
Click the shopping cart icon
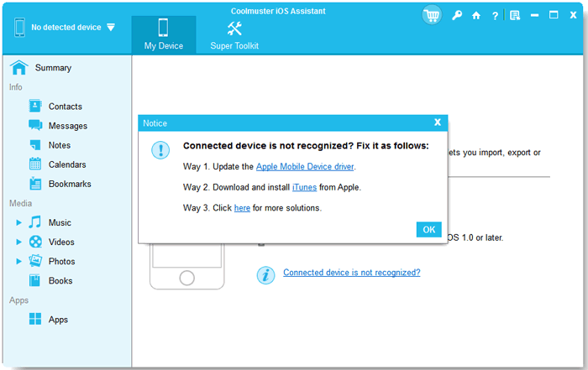[x=432, y=15]
